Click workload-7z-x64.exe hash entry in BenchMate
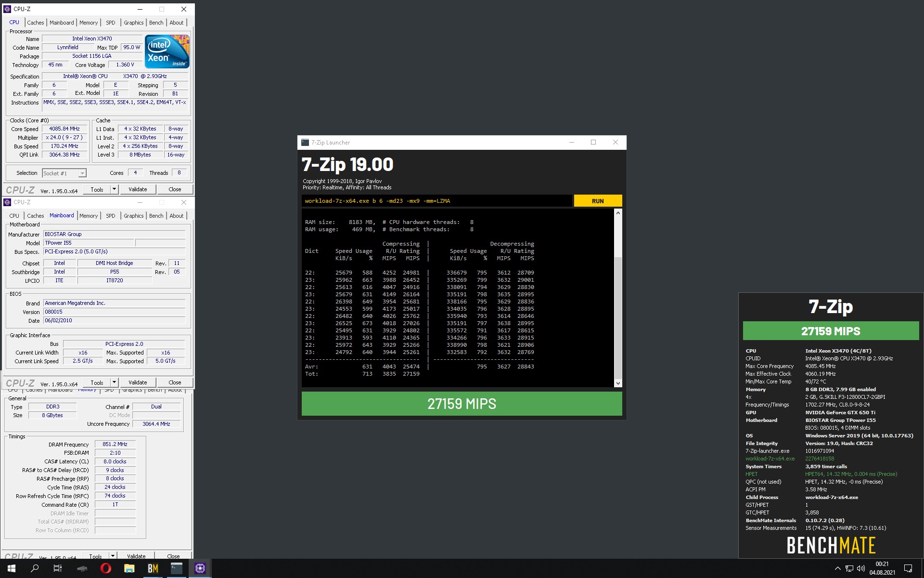This screenshot has width=924, height=578. tap(821, 459)
